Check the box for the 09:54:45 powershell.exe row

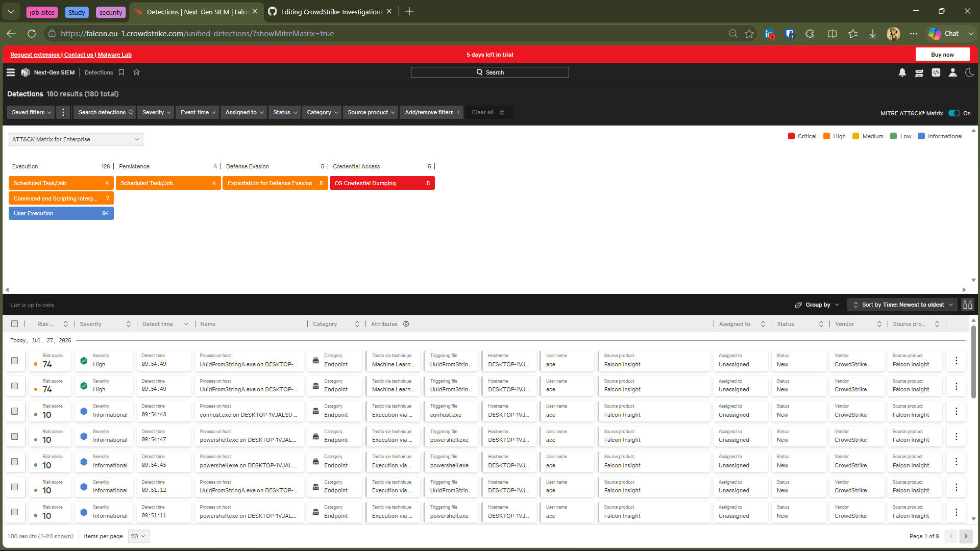point(14,462)
